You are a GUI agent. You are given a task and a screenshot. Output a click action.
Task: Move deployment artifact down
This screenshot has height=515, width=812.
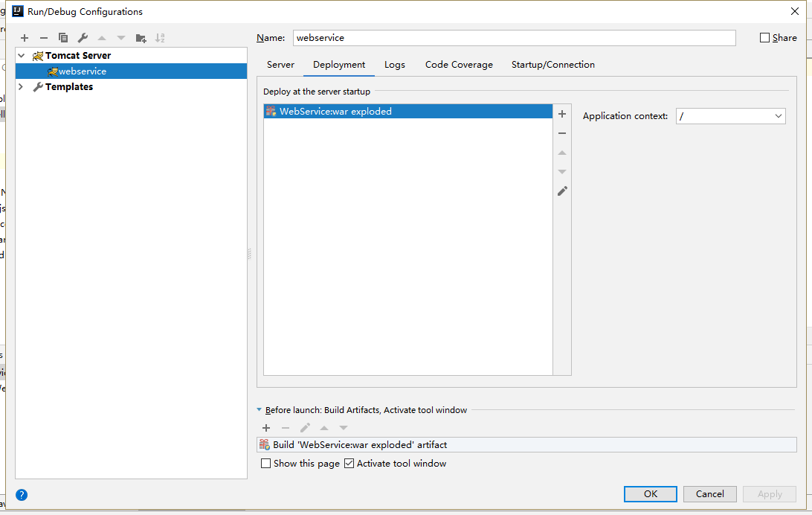pos(562,171)
